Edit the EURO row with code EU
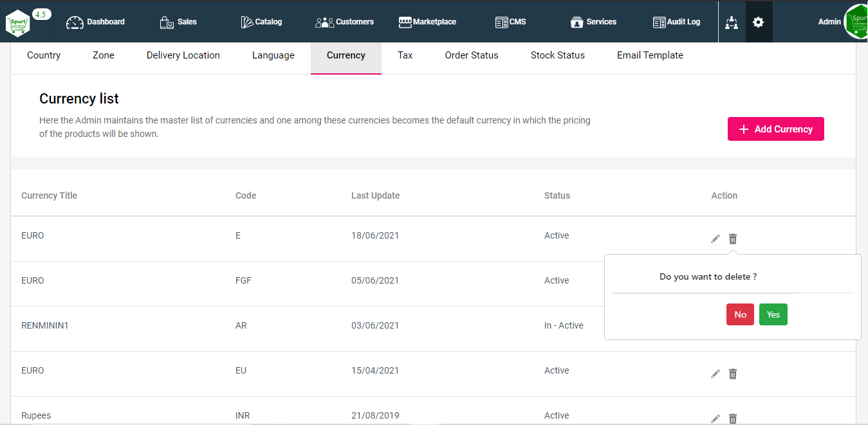868x425 pixels. click(x=716, y=374)
